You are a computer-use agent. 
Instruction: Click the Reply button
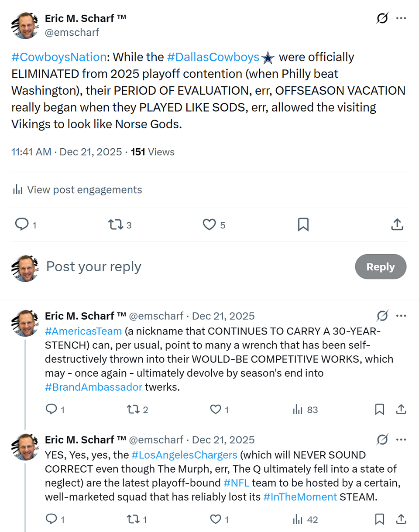pyautogui.click(x=380, y=266)
